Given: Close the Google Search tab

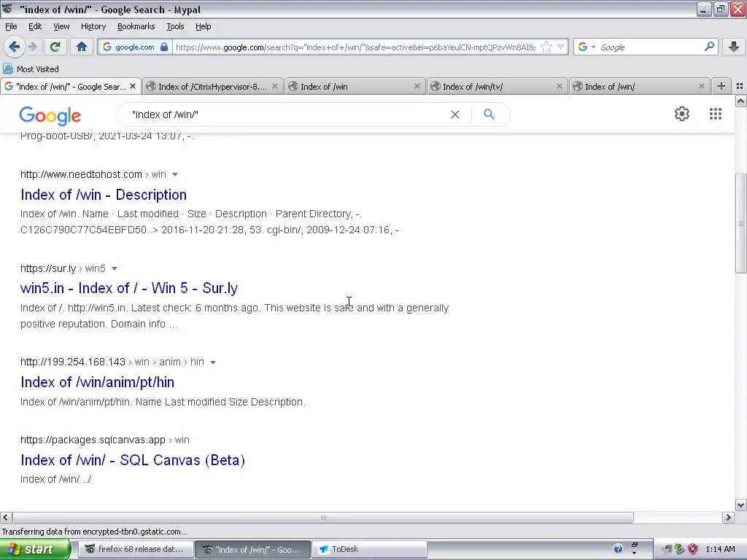Looking at the screenshot, I should [x=133, y=86].
